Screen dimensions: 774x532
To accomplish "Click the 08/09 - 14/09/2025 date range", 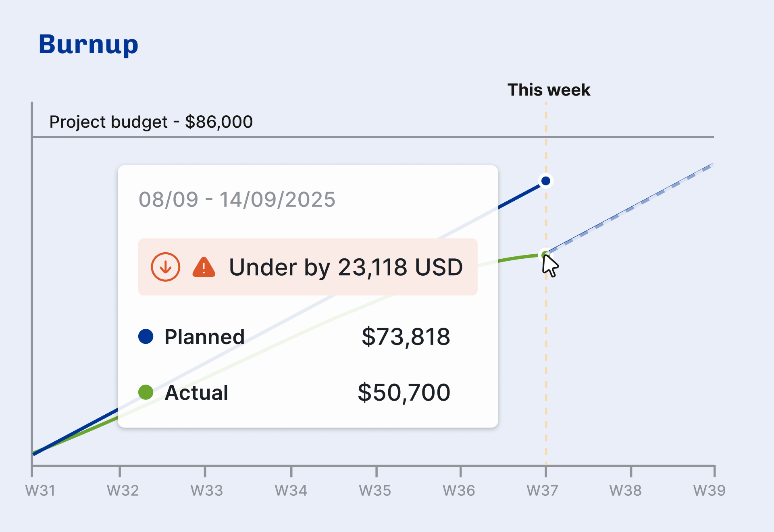I will click(x=237, y=199).
